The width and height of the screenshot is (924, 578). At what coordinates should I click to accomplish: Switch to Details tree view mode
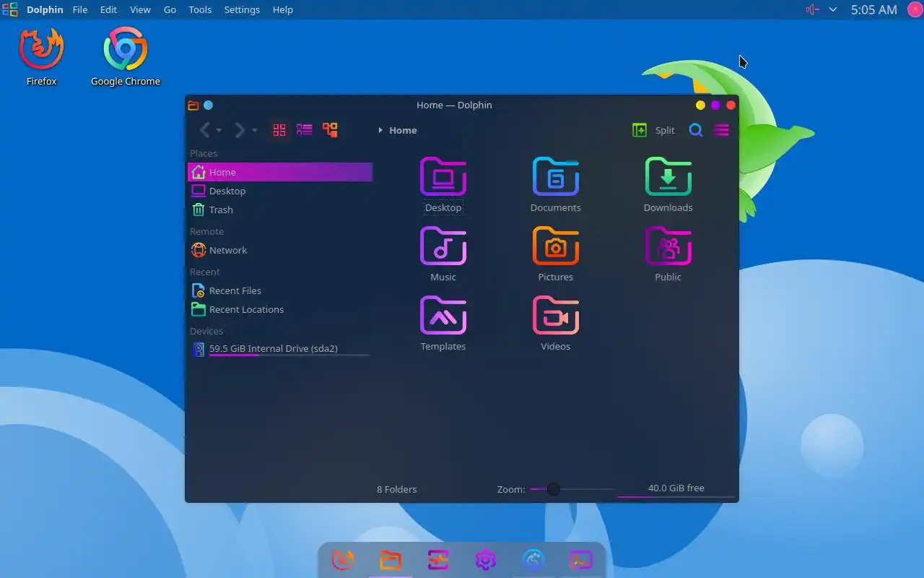[x=330, y=130]
